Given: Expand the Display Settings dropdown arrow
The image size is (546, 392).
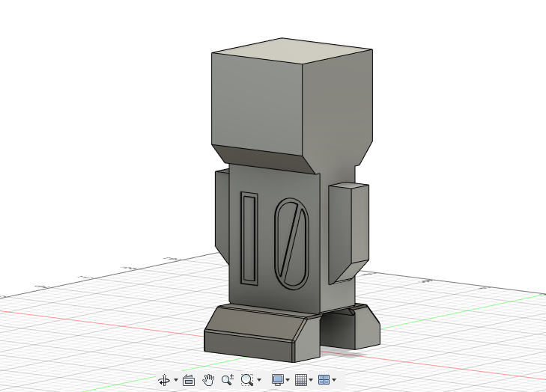Looking at the screenshot, I should 288,380.
